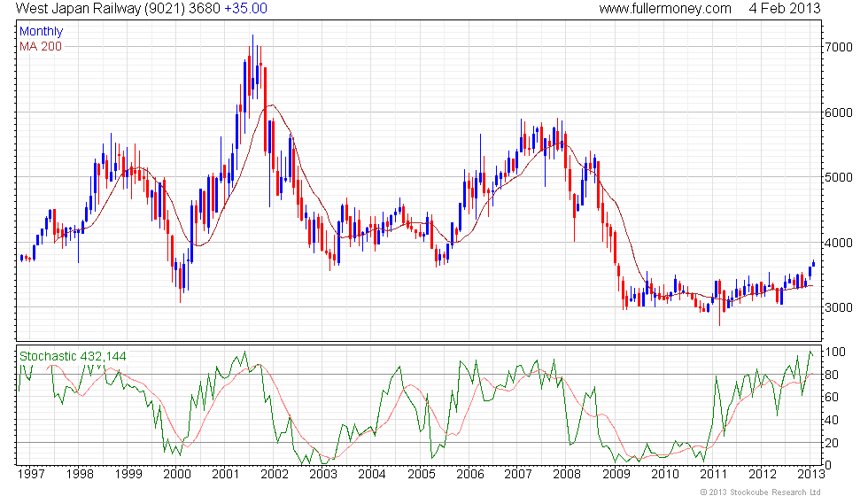This screenshot has height=496, width=868.
Task: Select the Monthly interval label
Action: click(42, 31)
